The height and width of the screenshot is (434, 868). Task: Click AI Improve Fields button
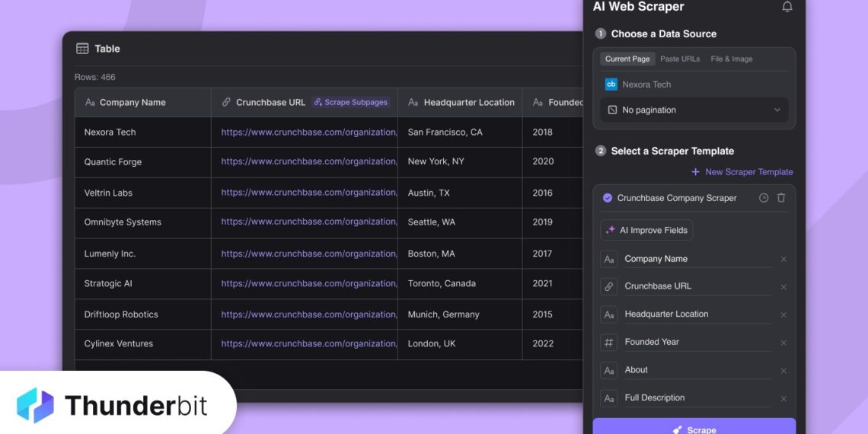(646, 230)
